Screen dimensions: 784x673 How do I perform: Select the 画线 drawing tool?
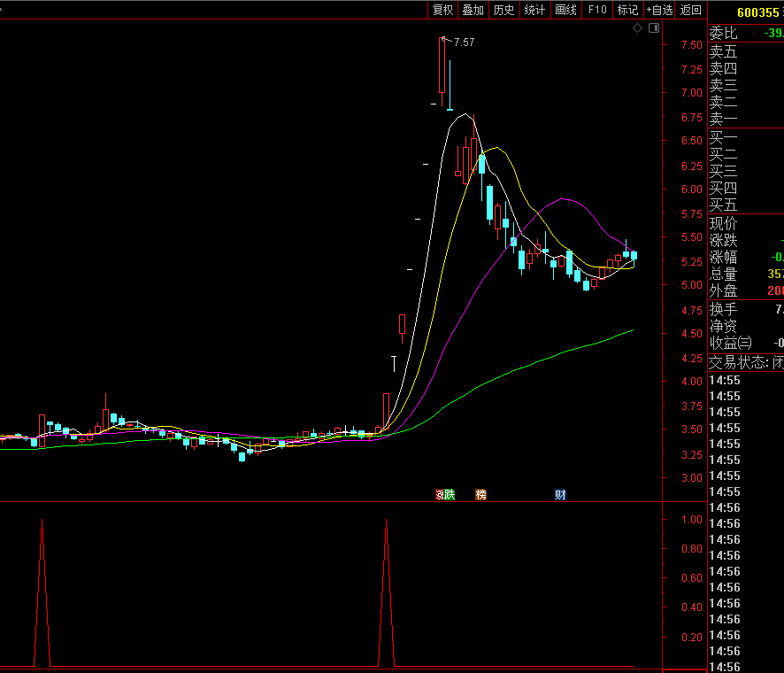point(565,10)
